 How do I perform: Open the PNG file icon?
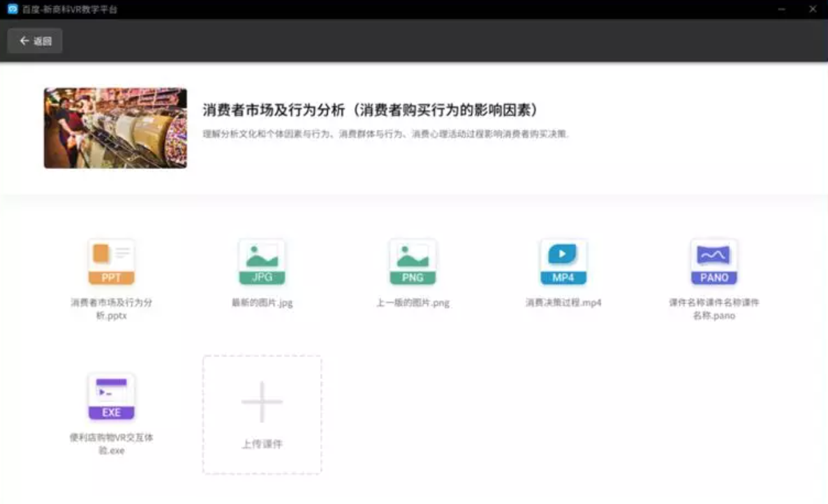tap(413, 262)
